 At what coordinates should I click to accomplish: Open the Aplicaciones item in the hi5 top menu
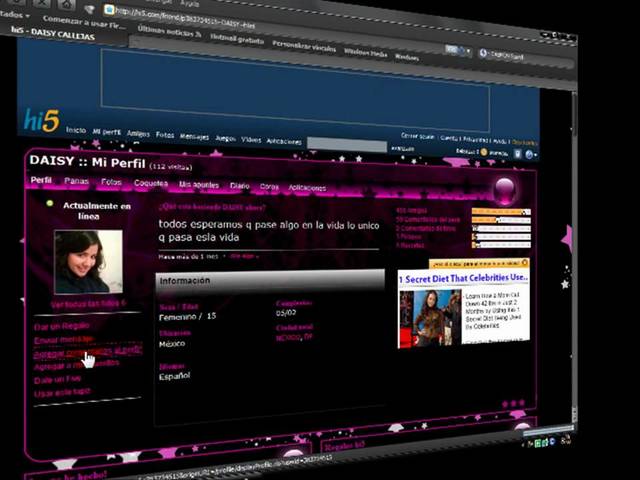point(284,141)
